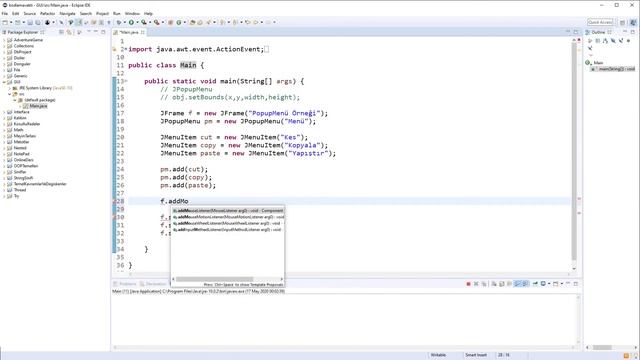Minimize the Package Explorer panel
The height and width of the screenshot is (360, 640).
click(96, 32)
